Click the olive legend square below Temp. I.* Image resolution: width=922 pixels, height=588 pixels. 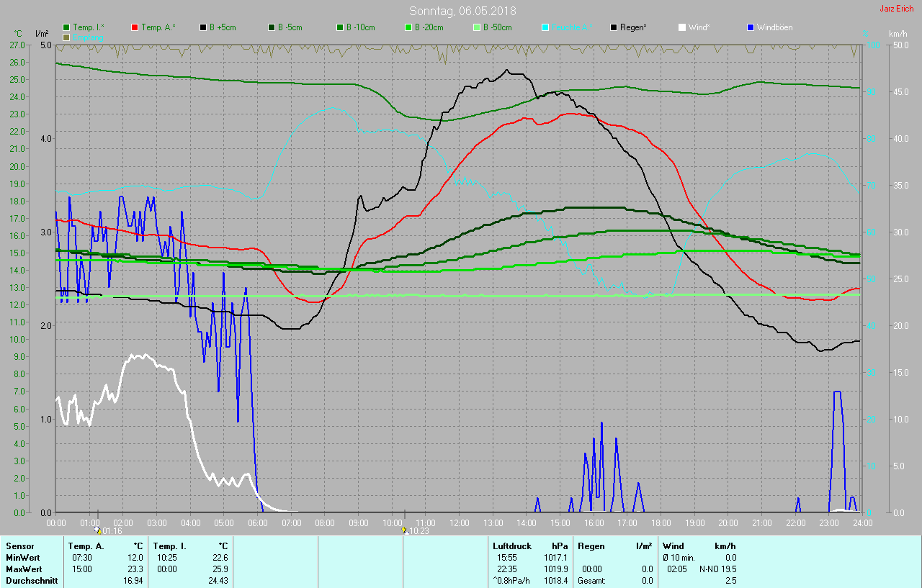(x=67, y=37)
